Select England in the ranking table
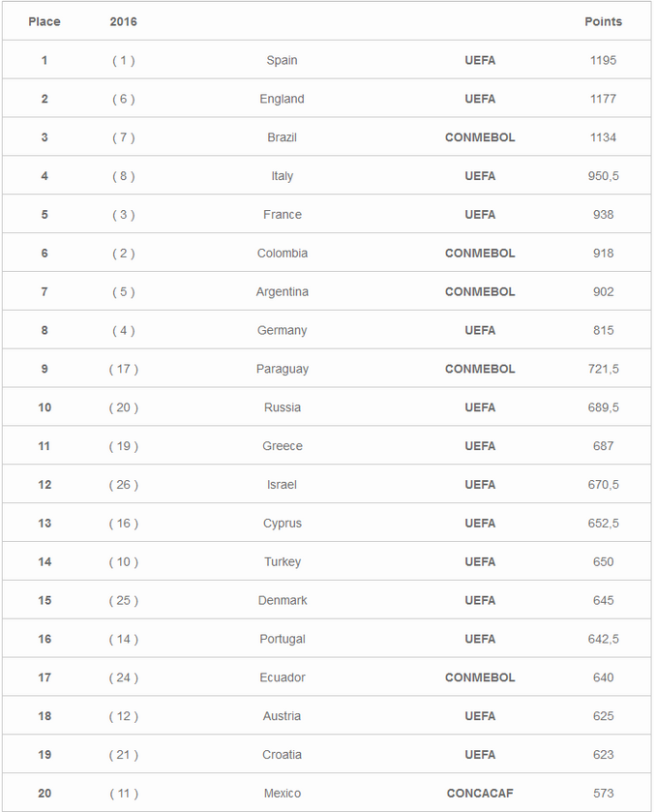Image resolution: width=656 pixels, height=812 pixels. click(282, 99)
